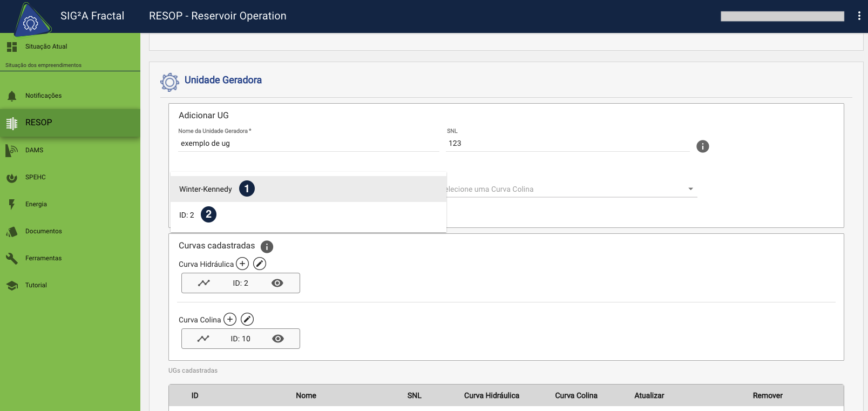This screenshot has width=868, height=411.
Task: Go to Energia sidebar item
Action: click(36, 204)
